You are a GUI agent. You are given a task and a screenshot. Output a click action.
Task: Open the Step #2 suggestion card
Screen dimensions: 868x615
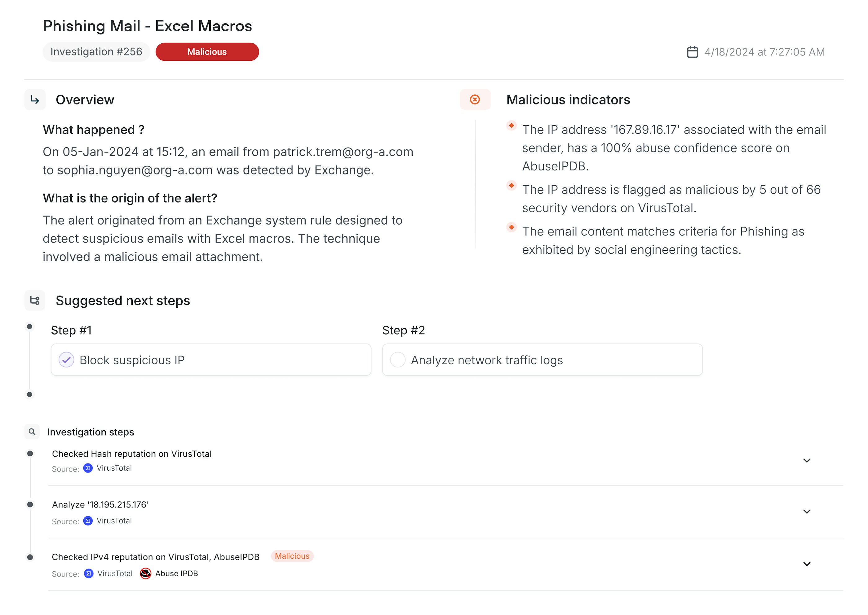point(542,360)
